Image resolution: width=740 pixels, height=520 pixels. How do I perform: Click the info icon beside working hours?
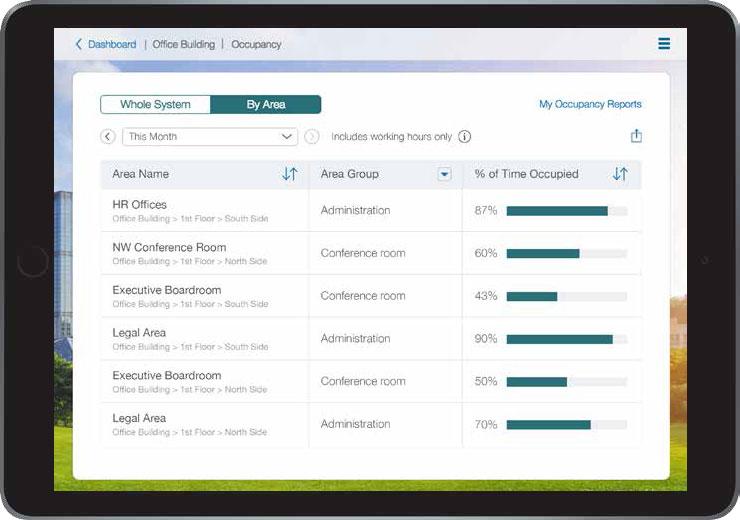pos(465,137)
